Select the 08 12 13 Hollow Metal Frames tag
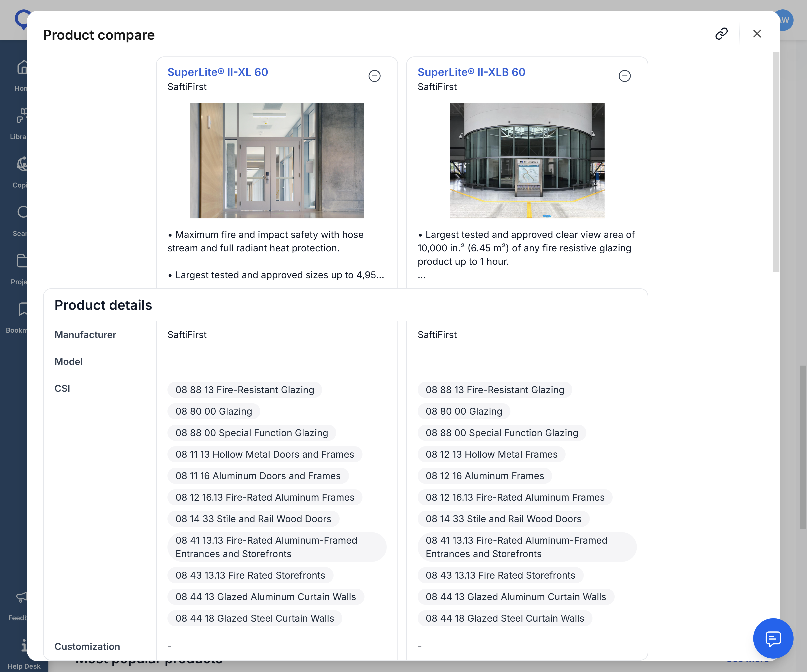The width and height of the screenshot is (807, 672). (x=491, y=454)
